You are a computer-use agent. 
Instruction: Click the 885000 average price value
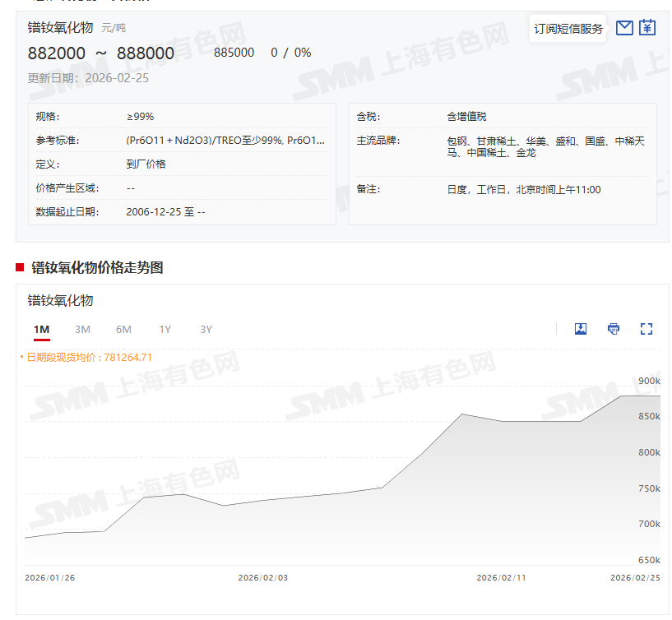[234, 53]
